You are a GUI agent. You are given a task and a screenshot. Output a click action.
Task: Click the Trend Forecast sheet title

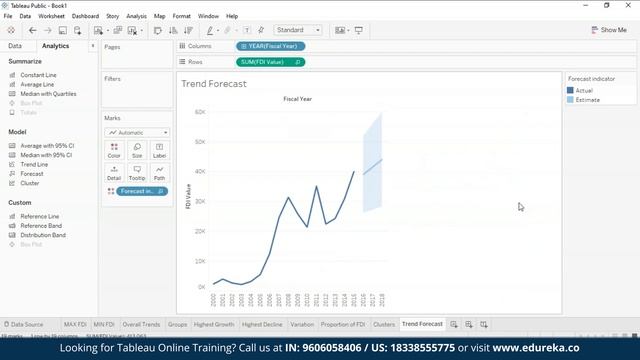(214, 84)
